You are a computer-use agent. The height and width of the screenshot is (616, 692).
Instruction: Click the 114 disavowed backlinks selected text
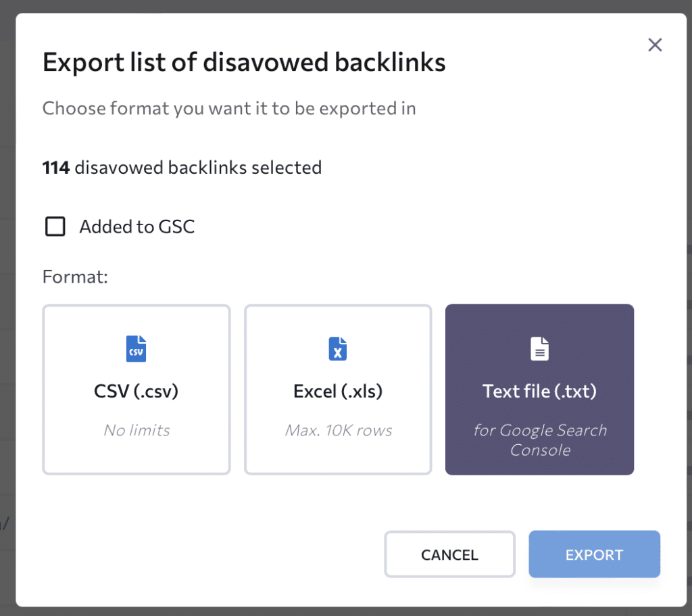[182, 168]
